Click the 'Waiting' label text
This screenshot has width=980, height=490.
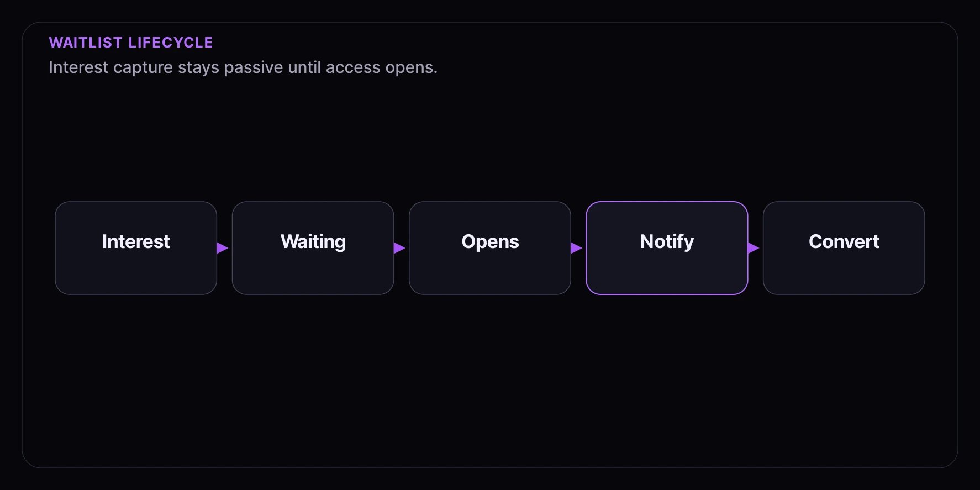coord(313,242)
